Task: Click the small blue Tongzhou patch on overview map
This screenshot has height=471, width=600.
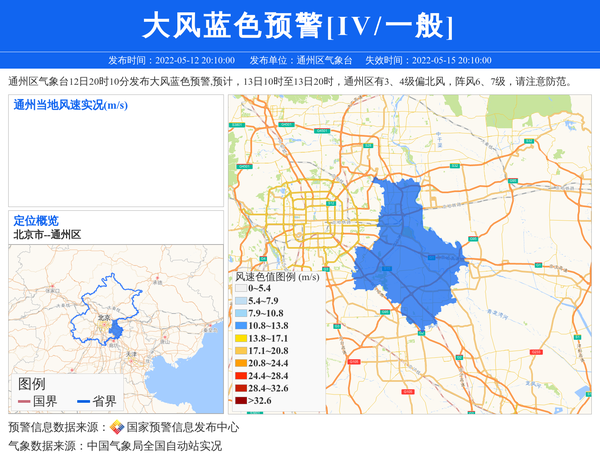Action: (116, 329)
